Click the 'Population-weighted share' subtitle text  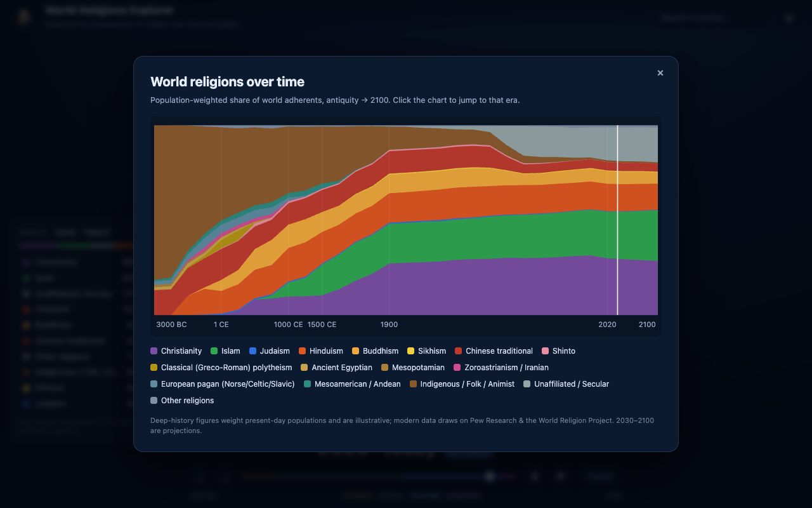click(x=335, y=100)
